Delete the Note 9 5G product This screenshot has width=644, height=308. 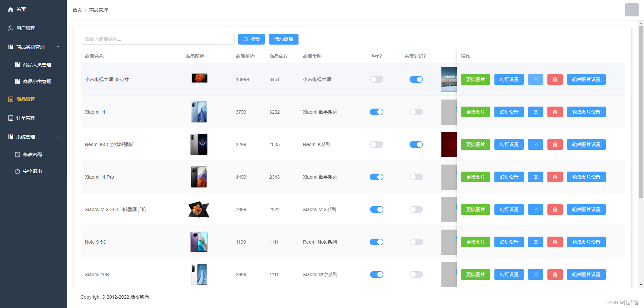pos(555,242)
